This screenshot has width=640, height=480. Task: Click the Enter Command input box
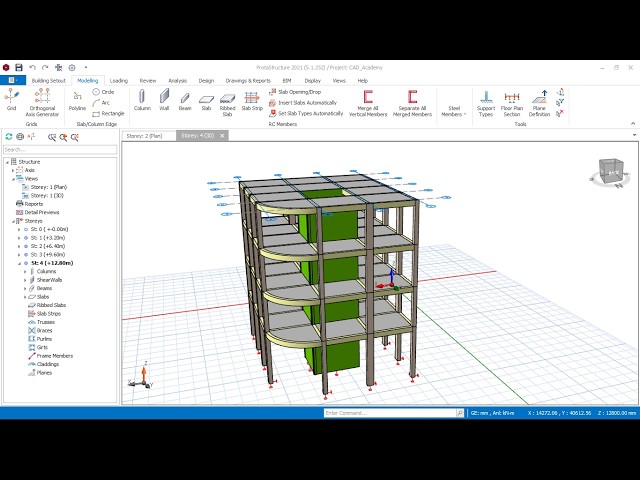point(390,413)
